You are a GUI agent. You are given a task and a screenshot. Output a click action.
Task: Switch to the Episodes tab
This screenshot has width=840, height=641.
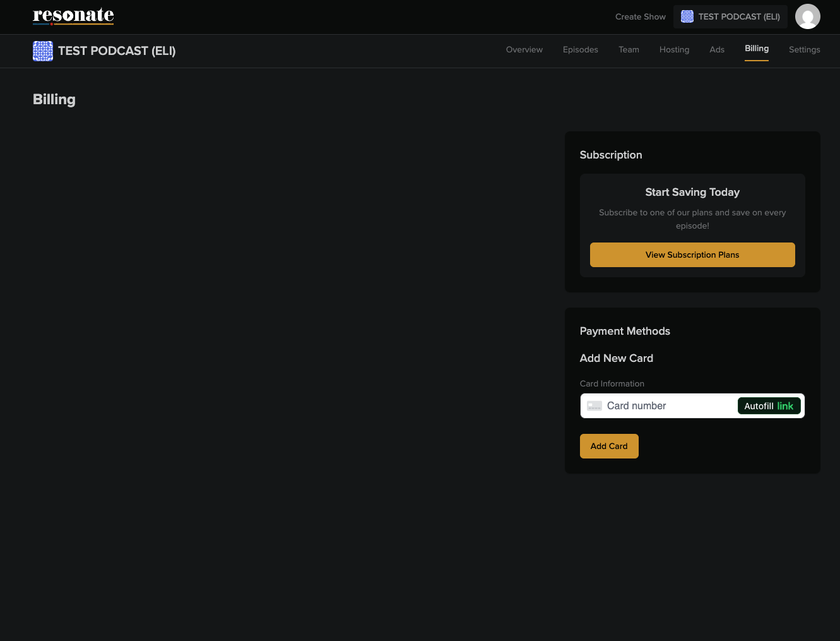click(580, 50)
